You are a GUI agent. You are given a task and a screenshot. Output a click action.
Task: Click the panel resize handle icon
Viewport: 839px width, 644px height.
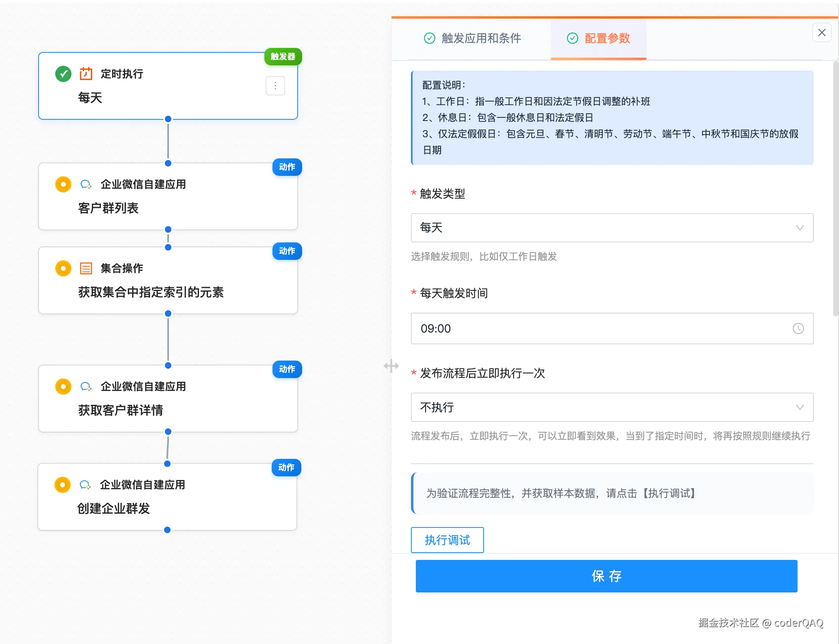(391, 366)
